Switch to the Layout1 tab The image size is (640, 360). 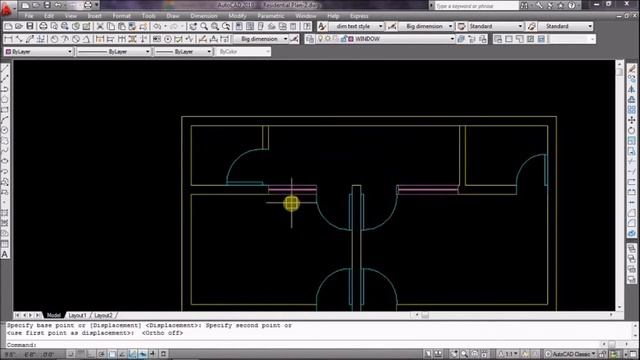point(77,316)
